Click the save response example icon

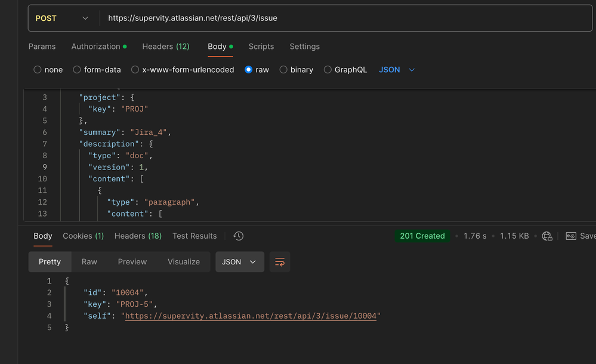coord(571,236)
